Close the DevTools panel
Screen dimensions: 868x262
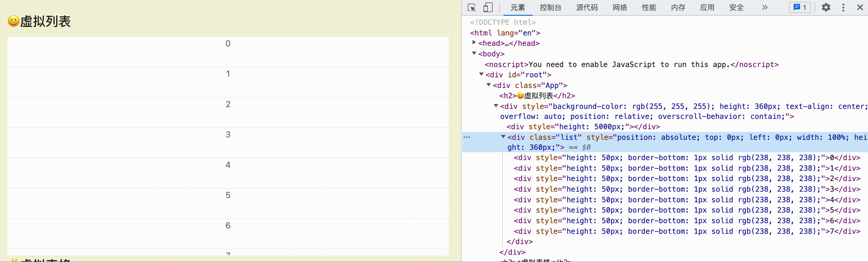860,7
